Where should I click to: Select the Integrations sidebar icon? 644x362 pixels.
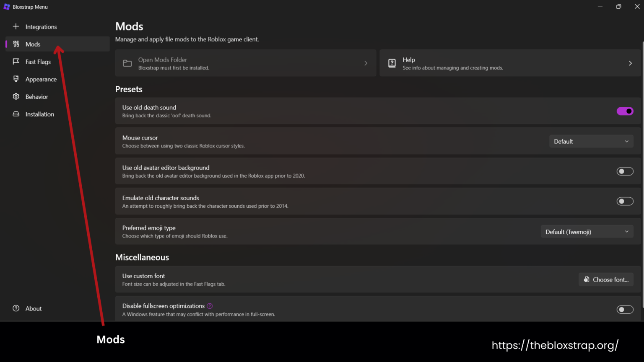coord(16,26)
